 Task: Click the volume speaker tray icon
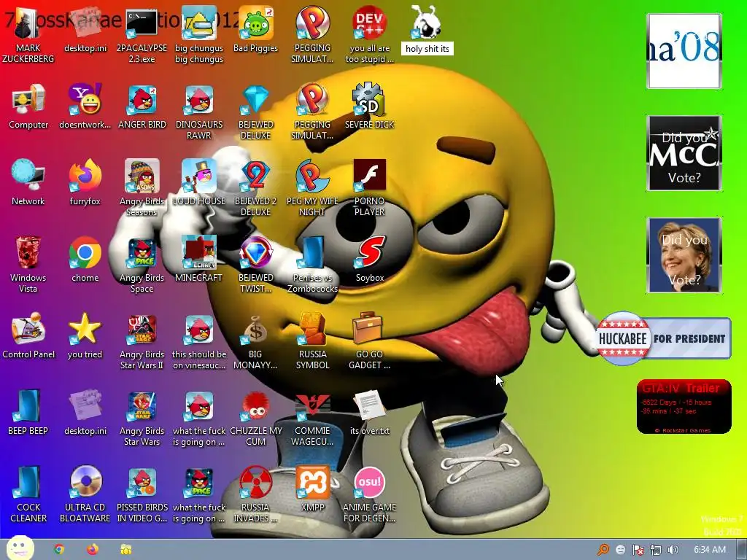[673, 550]
